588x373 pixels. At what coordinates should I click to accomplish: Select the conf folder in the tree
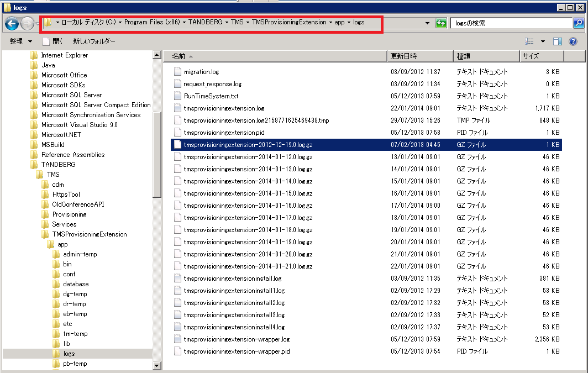pos(69,274)
